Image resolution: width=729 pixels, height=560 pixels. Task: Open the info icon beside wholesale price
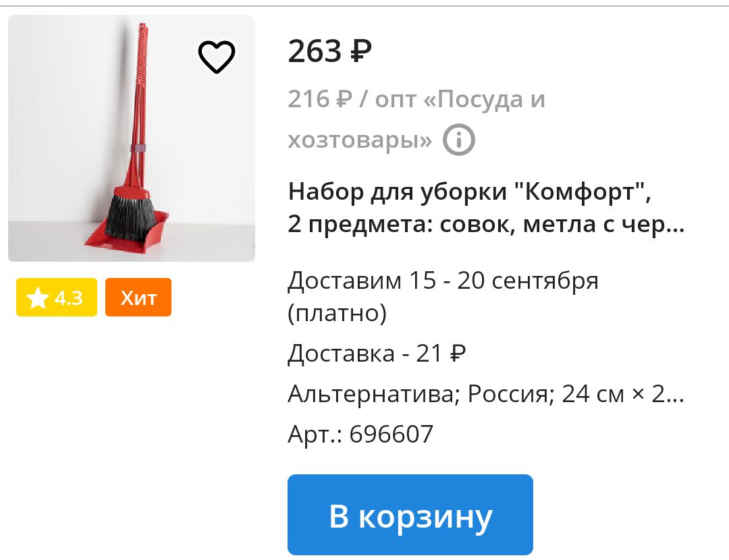[x=459, y=140]
